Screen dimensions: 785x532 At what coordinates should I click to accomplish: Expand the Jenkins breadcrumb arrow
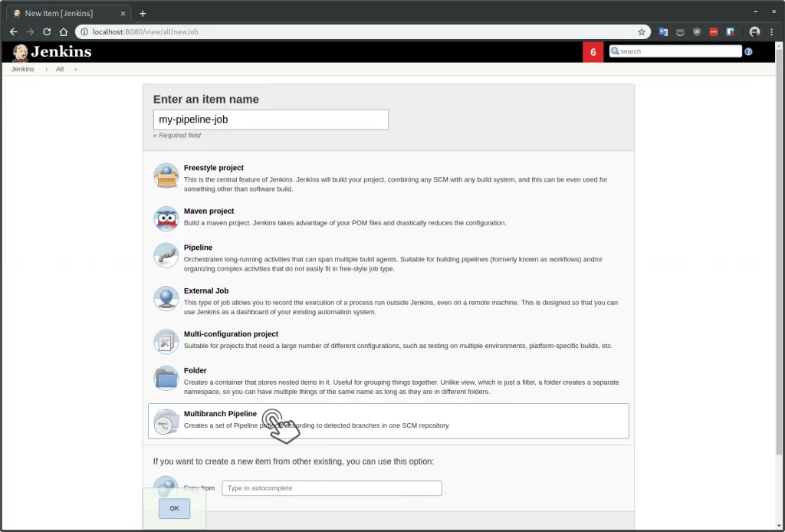pos(47,70)
